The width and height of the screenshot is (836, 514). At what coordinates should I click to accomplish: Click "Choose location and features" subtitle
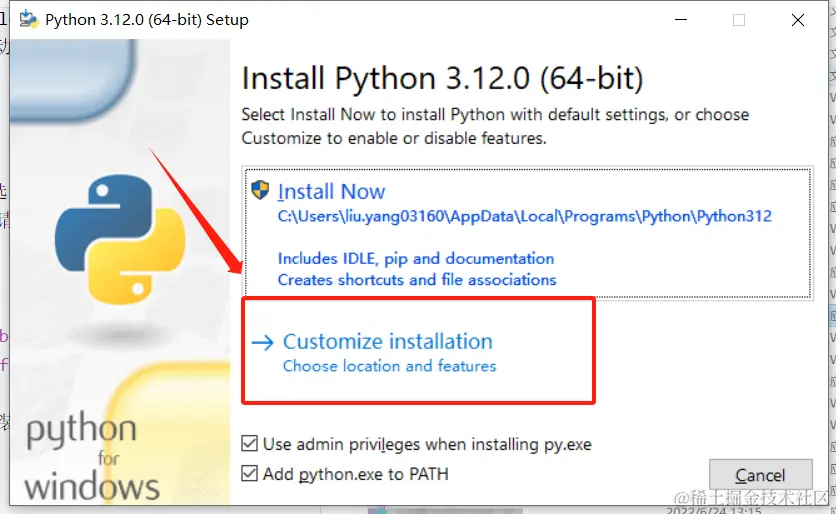(x=389, y=366)
